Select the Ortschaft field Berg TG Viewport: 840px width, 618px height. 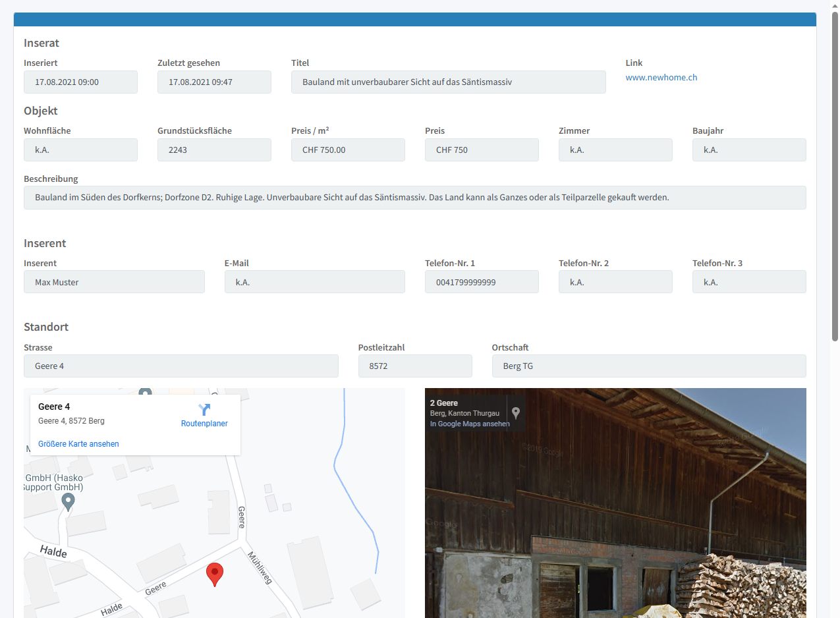[648, 366]
